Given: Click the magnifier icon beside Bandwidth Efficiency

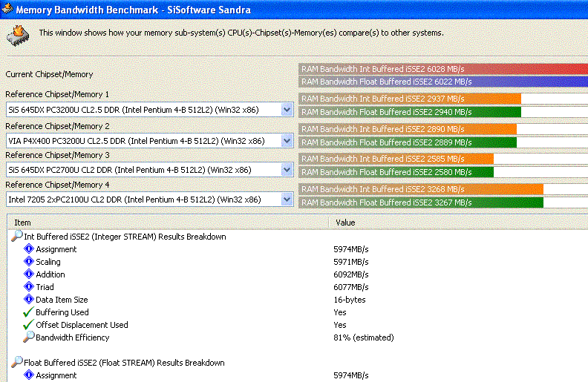Looking at the screenshot, I should pos(29,337).
